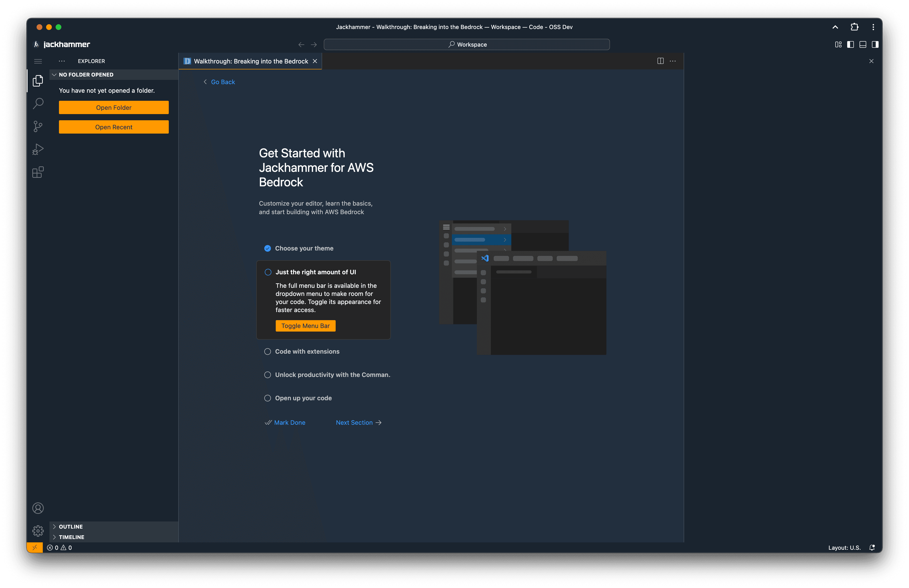The width and height of the screenshot is (909, 588).
Task: Open the hamburger application menu
Action: 38,61
